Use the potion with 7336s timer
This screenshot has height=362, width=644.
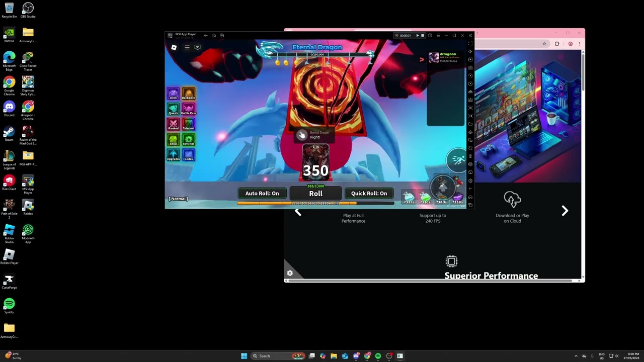[425, 198]
